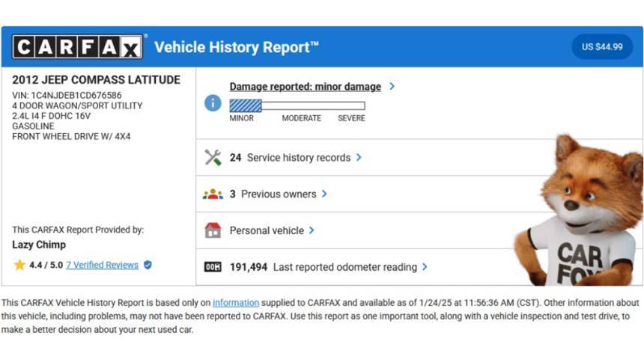Image resolution: width=644 pixels, height=362 pixels.
Task: Expand chevron next to Last reported odometer reading
Action: (425, 267)
